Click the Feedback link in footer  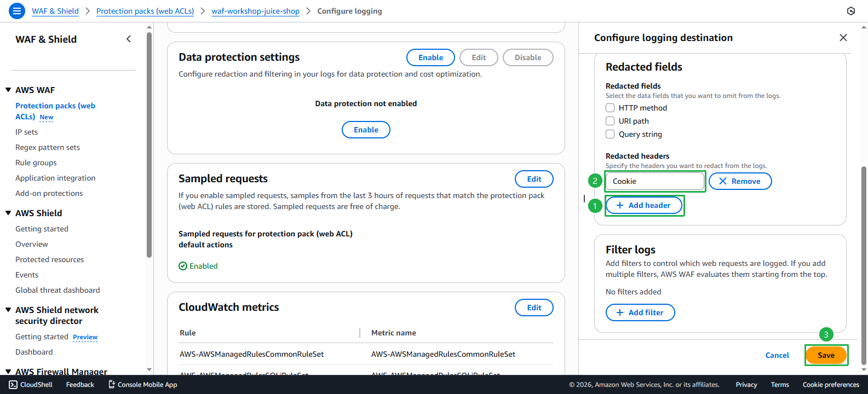pos(80,385)
